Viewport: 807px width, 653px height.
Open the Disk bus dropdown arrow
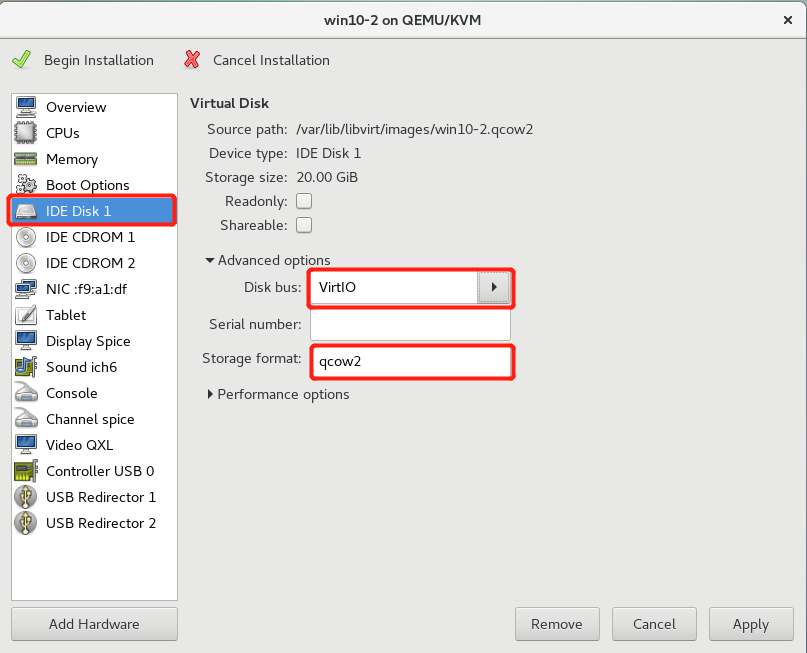click(x=493, y=287)
